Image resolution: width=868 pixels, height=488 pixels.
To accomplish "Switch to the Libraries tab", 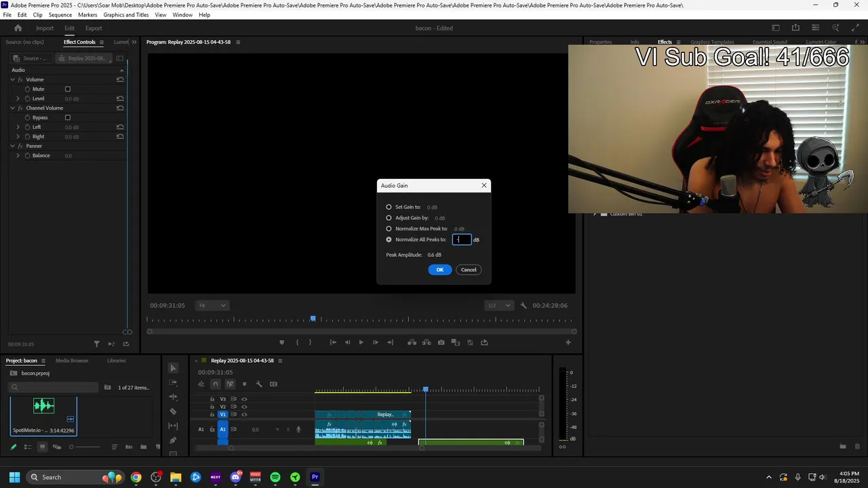I will pyautogui.click(x=117, y=361).
